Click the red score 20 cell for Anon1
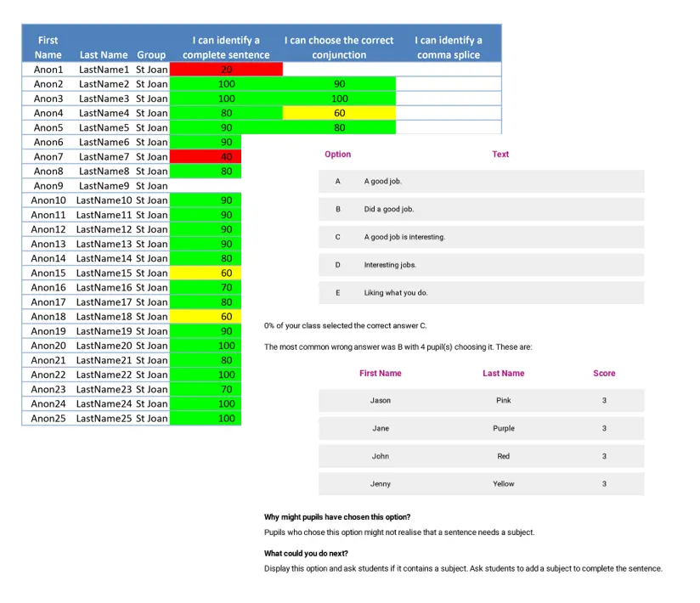 click(x=226, y=70)
